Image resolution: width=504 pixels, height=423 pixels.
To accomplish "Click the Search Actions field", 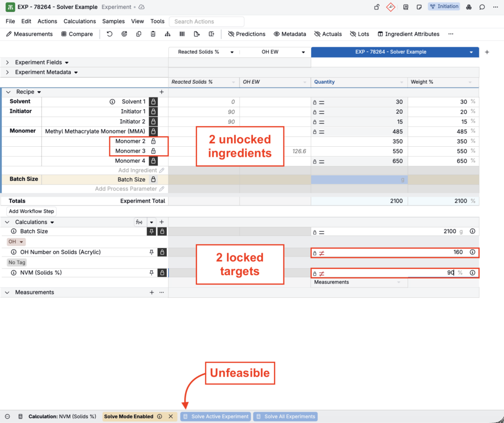I will 206,22.
